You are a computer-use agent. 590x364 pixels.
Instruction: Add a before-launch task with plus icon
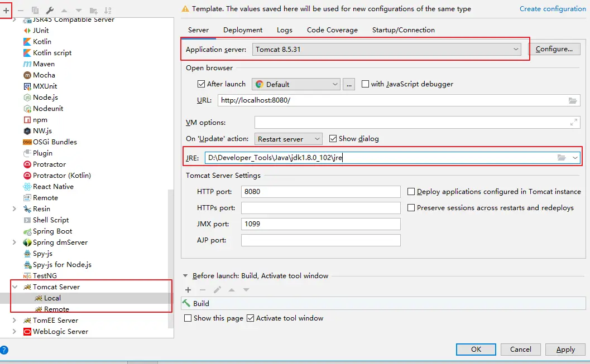point(188,290)
